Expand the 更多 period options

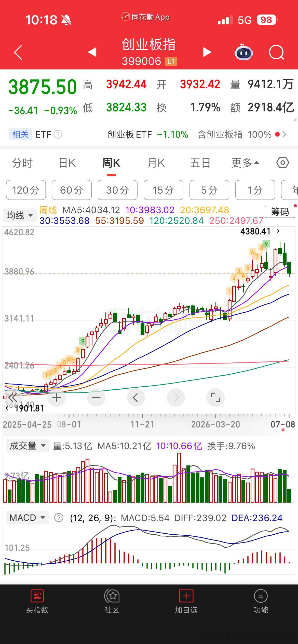pyautogui.click(x=245, y=163)
